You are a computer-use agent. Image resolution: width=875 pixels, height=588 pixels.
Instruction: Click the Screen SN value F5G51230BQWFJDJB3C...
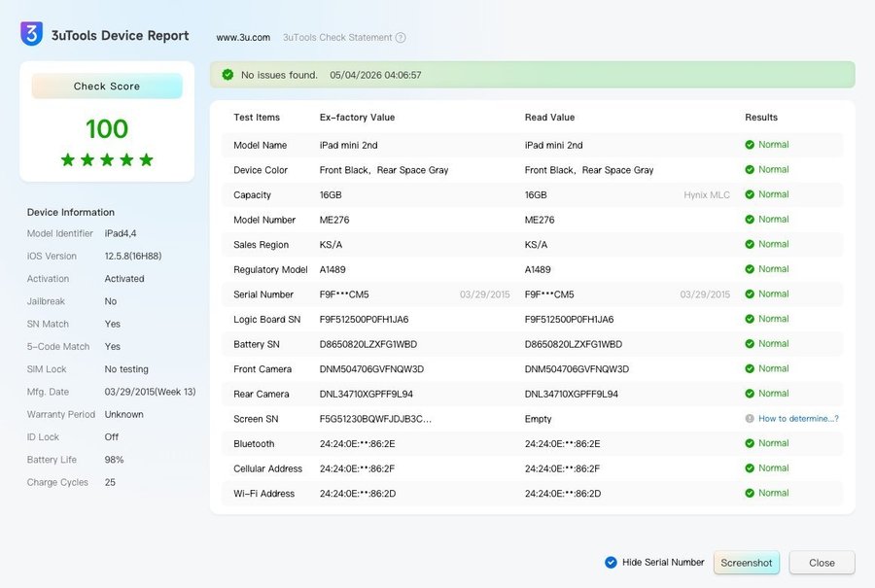pos(375,419)
